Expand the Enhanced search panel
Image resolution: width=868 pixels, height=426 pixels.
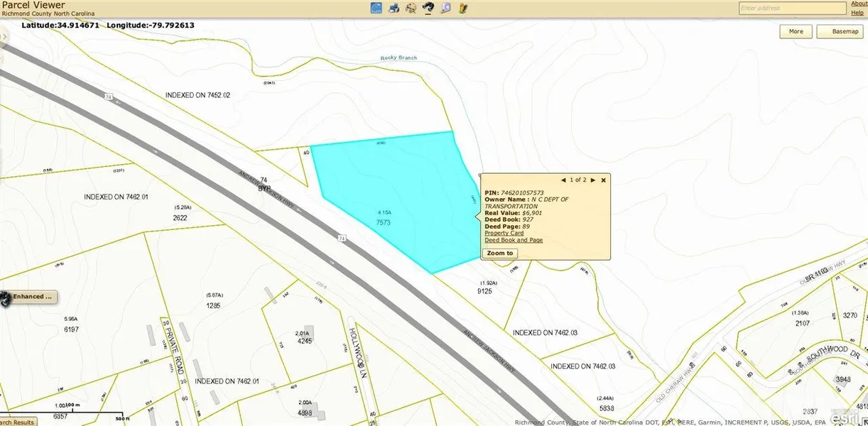point(33,297)
